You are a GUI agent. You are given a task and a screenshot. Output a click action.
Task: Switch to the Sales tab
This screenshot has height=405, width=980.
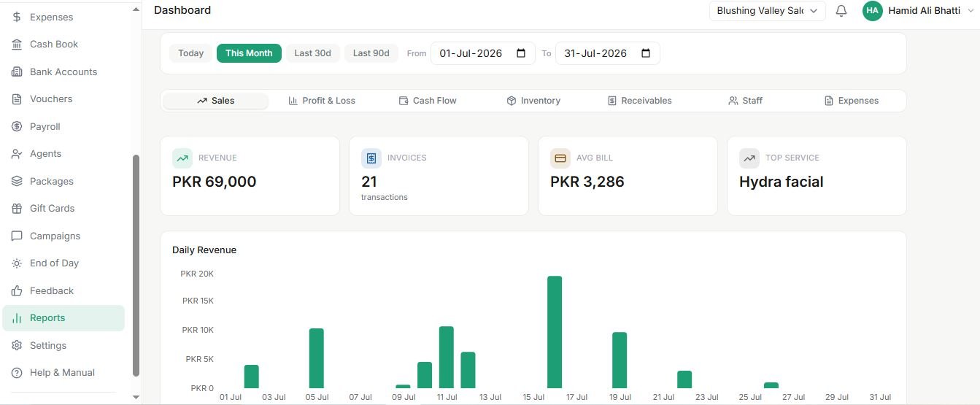[215, 101]
